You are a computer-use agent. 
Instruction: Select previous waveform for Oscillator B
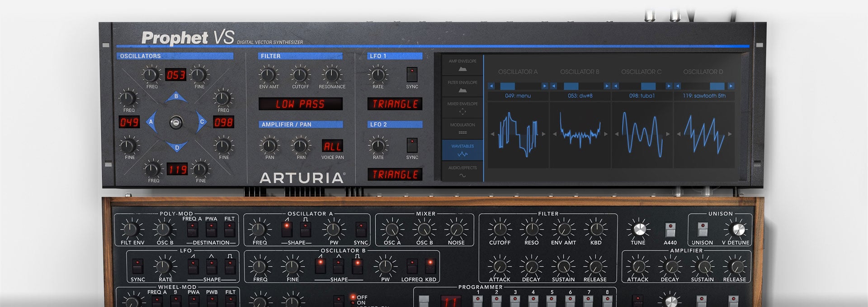point(555,134)
